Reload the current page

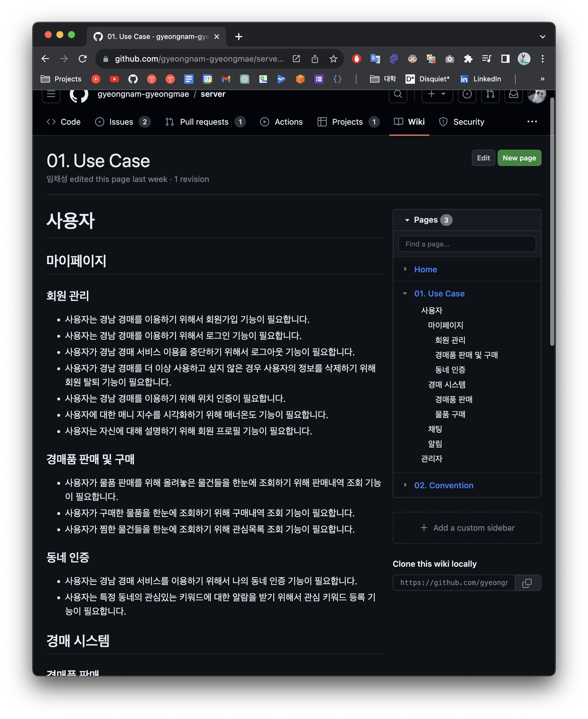83,59
